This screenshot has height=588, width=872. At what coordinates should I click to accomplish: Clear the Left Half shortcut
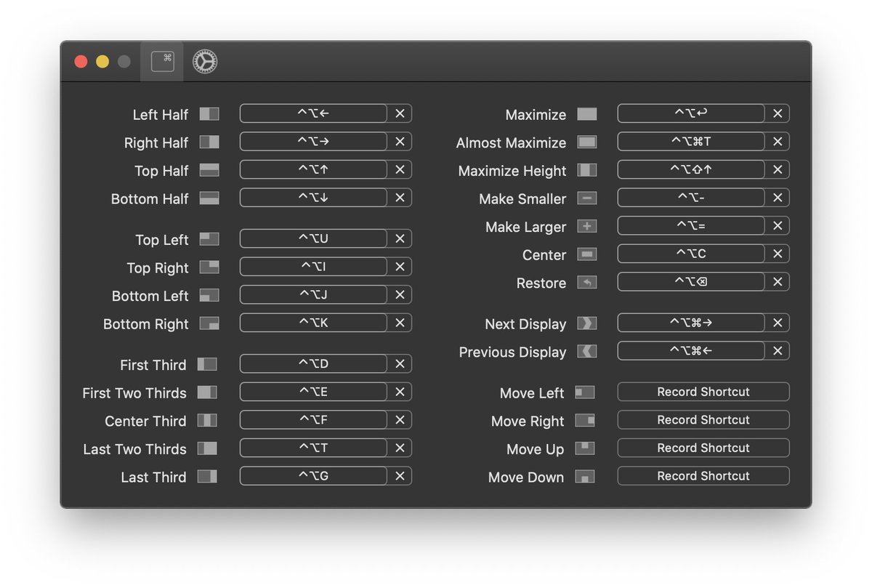click(x=400, y=113)
